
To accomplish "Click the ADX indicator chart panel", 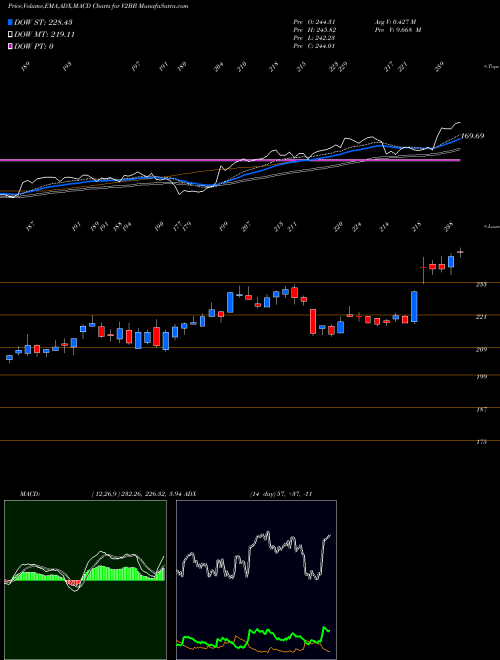I will [x=256, y=580].
